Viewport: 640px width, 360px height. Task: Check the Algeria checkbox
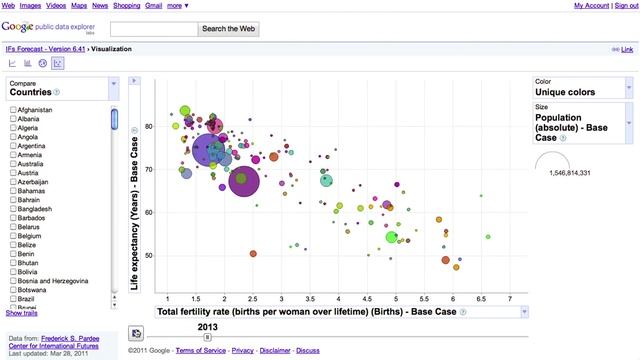(13, 128)
